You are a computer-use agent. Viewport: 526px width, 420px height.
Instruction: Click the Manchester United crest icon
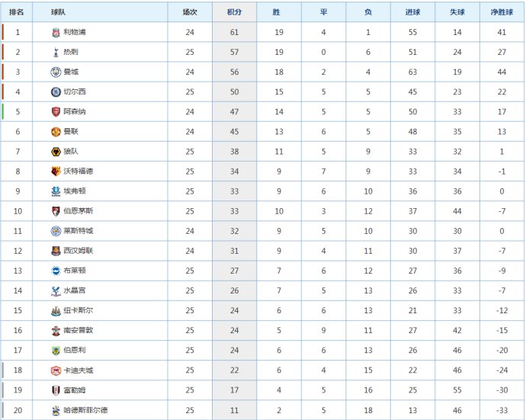point(56,132)
